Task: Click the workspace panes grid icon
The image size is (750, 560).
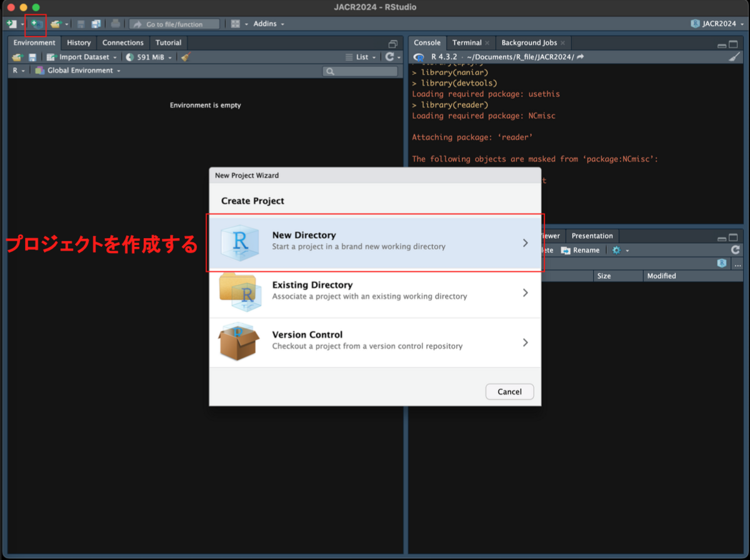Action: point(236,24)
